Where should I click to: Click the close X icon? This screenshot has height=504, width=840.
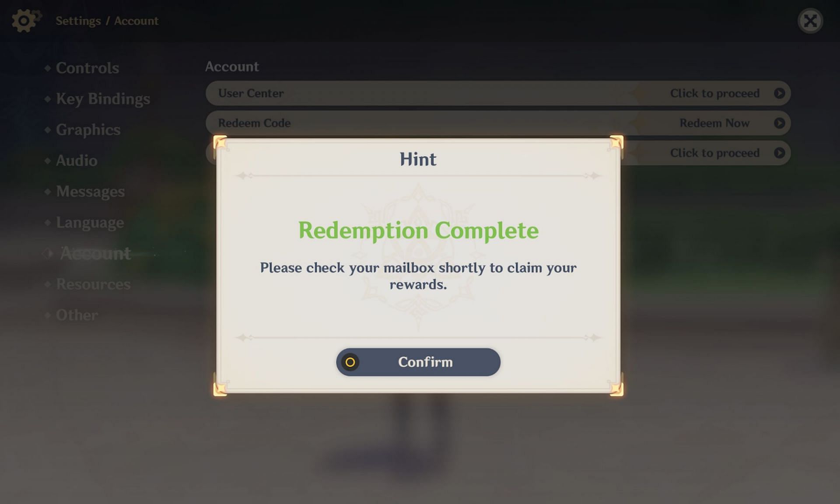coord(810,21)
